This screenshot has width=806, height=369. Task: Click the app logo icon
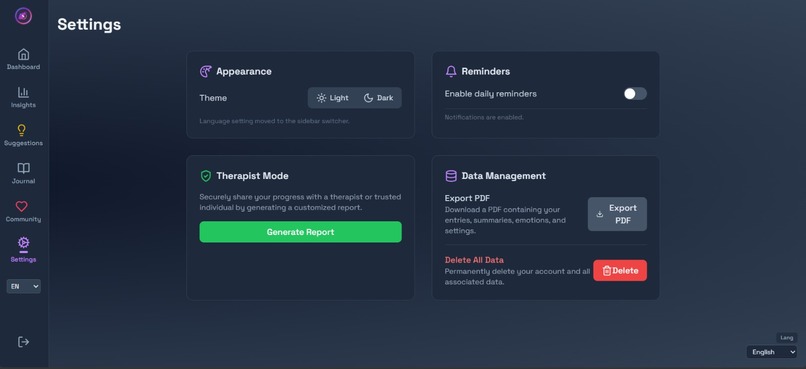point(24,16)
